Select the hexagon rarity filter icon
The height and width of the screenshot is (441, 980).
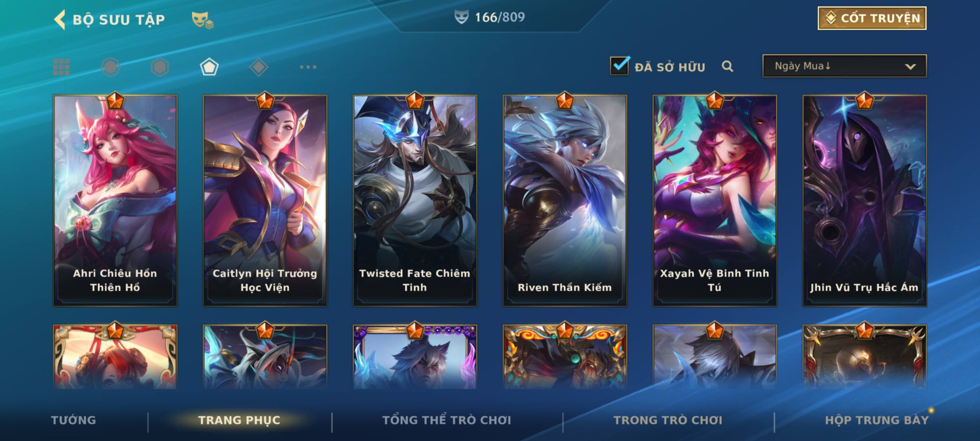tap(160, 67)
